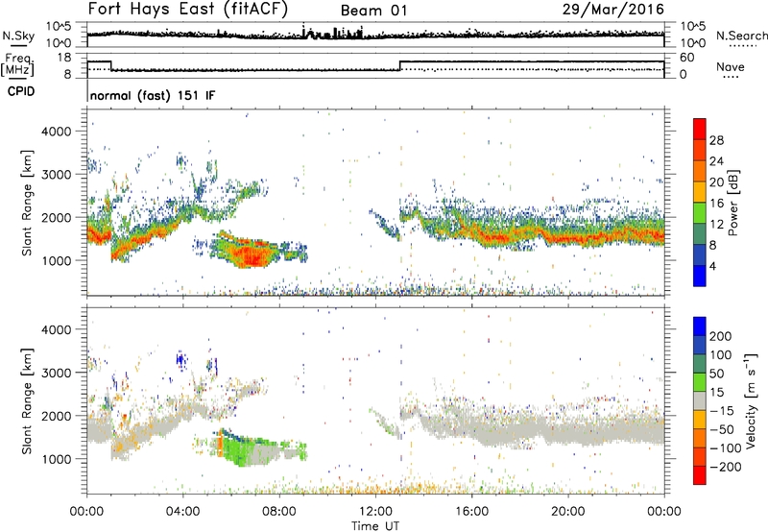The width and height of the screenshot is (768, 532).
Task: Click the 'Power [dB]' colorbar title
Action: pos(732,203)
